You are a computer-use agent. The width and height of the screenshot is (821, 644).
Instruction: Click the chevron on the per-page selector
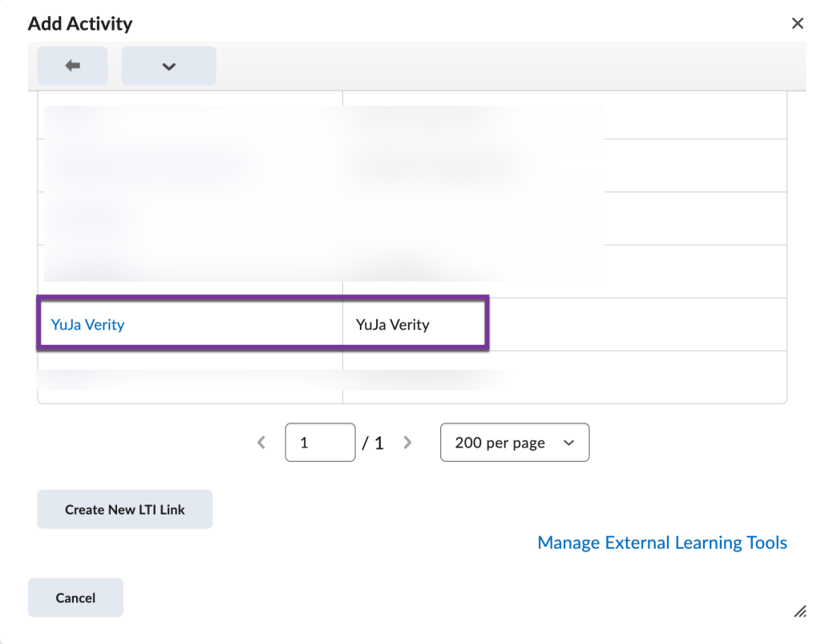click(568, 442)
